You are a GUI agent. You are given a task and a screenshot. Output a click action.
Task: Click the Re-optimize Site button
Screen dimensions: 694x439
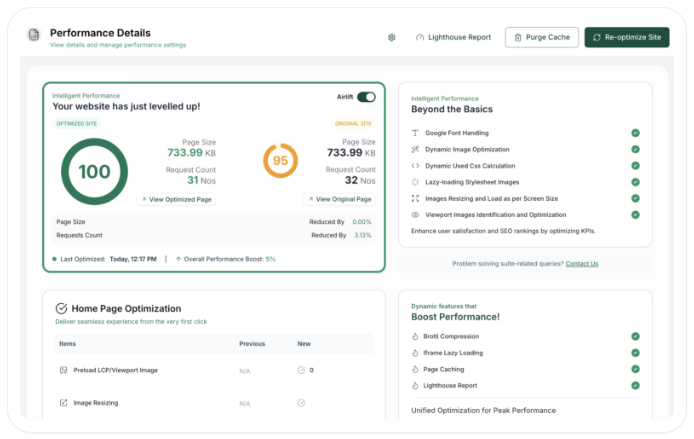click(627, 38)
